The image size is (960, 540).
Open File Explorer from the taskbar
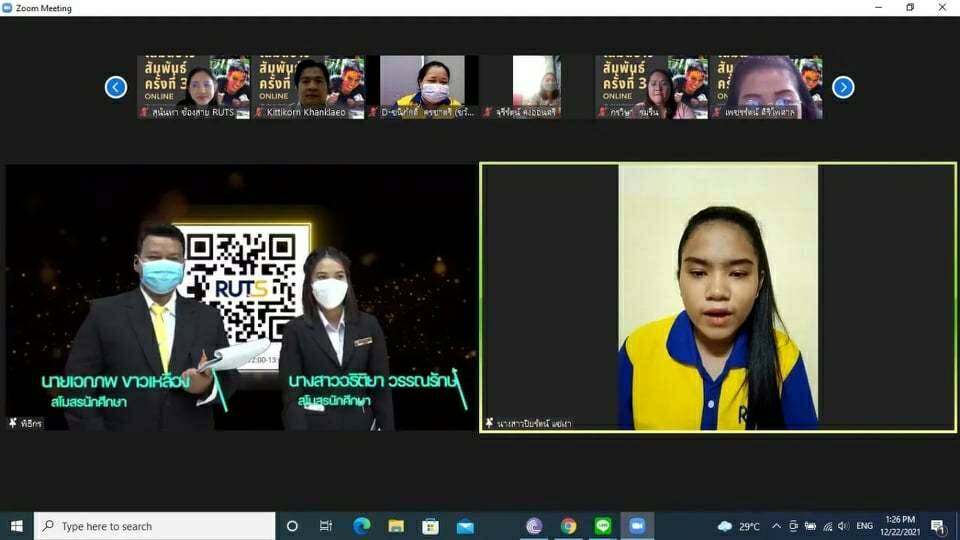click(396, 526)
